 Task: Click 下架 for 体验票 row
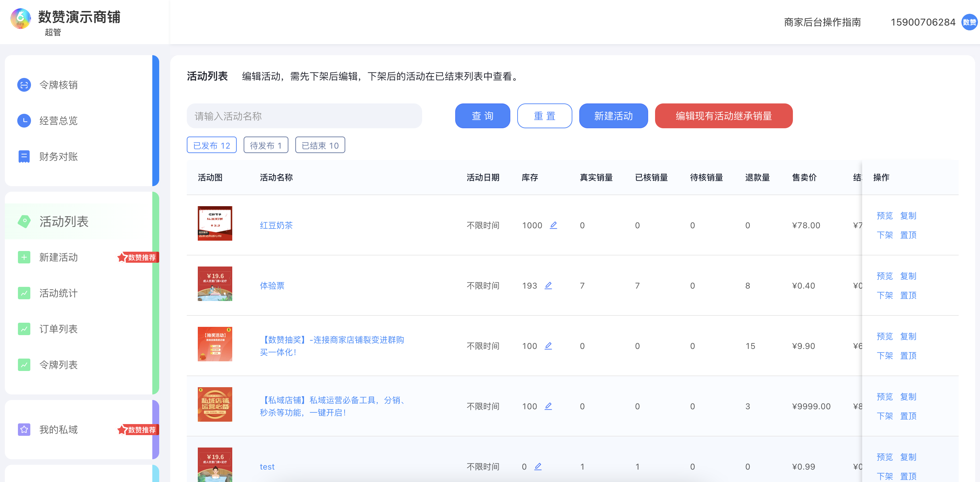tap(885, 295)
